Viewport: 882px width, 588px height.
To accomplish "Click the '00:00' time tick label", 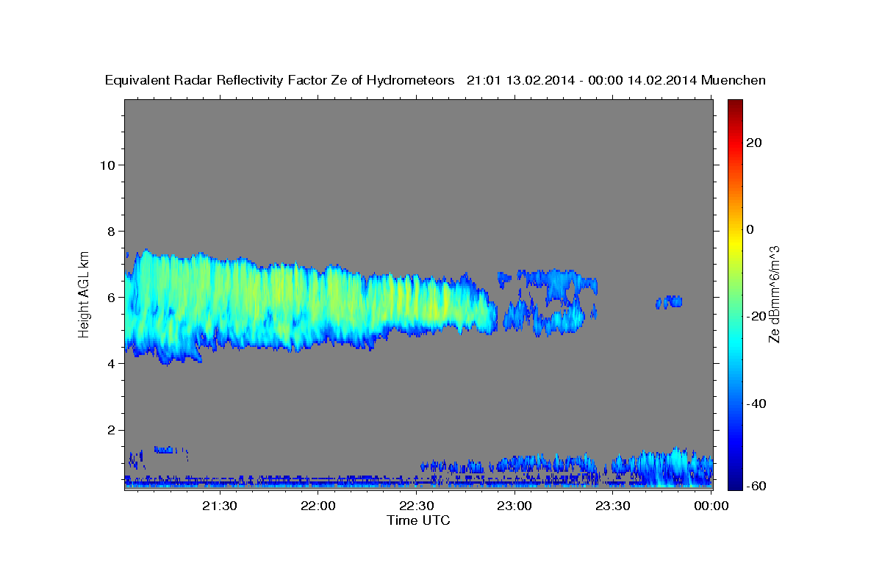I will pyautogui.click(x=711, y=506).
